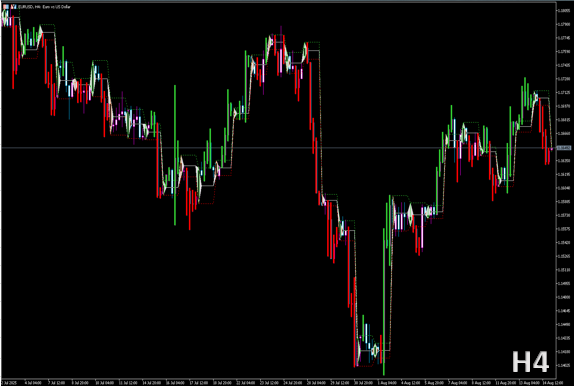Image resolution: width=574 pixels, height=386 pixels.
Task: Select the last red candle at chart's right edge
Action: 549,156
